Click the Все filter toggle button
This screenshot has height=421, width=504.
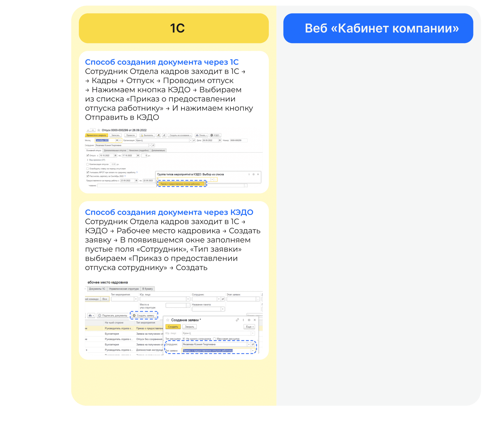104,299
